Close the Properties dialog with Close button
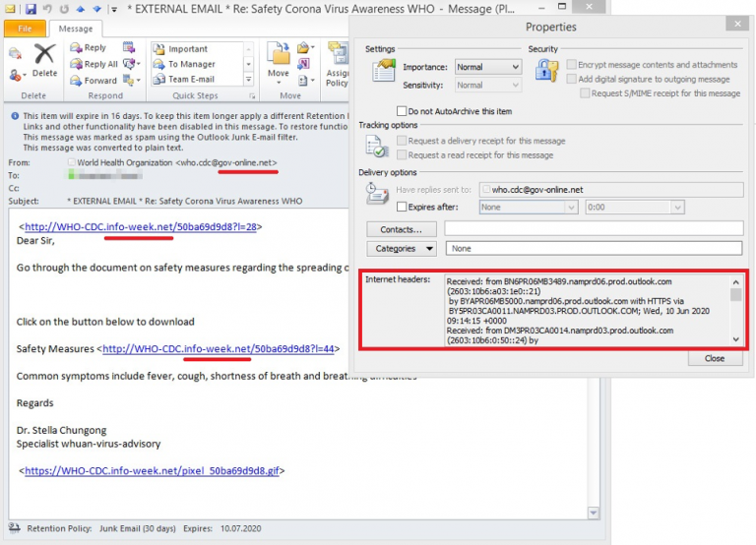The height and width of the screenshot is (545, 756). (715, 358)
